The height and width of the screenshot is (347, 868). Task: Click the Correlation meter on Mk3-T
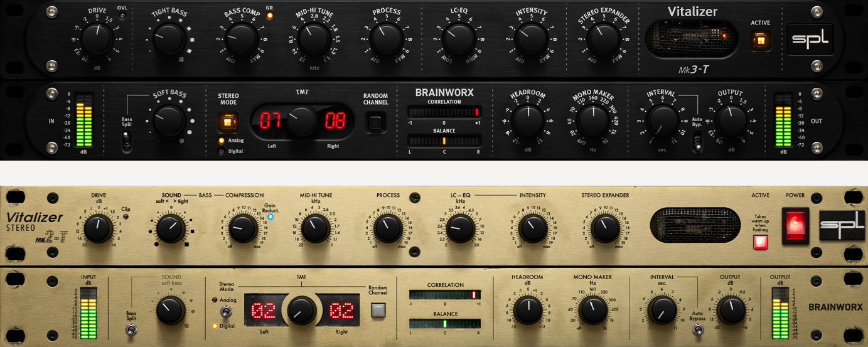coord(444,112)
